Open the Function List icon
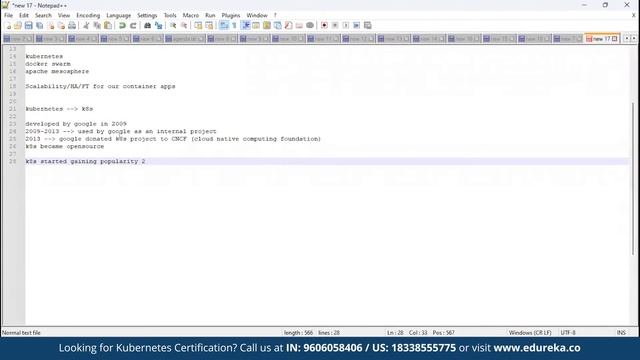This screenshot has width=640, height=360. 288,25
